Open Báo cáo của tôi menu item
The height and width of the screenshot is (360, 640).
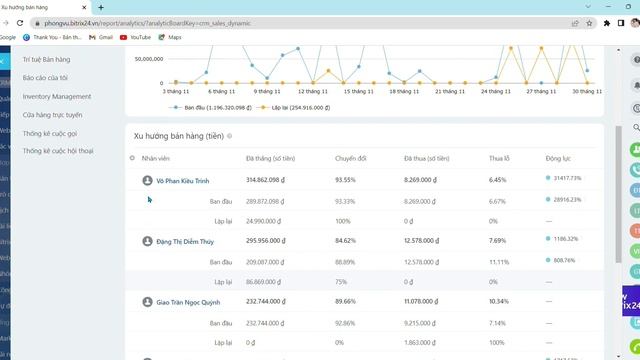45,78
